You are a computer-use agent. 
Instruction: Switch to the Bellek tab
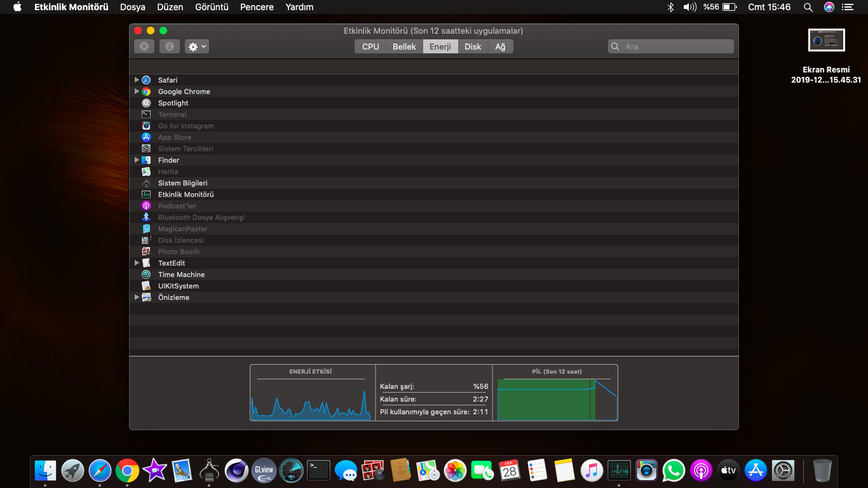tap(404, 46)
